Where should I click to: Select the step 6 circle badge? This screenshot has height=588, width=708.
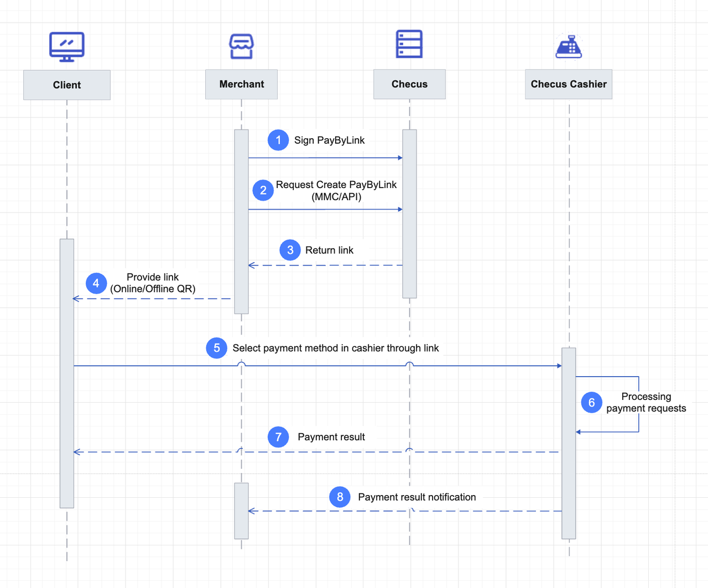(591, 403)
